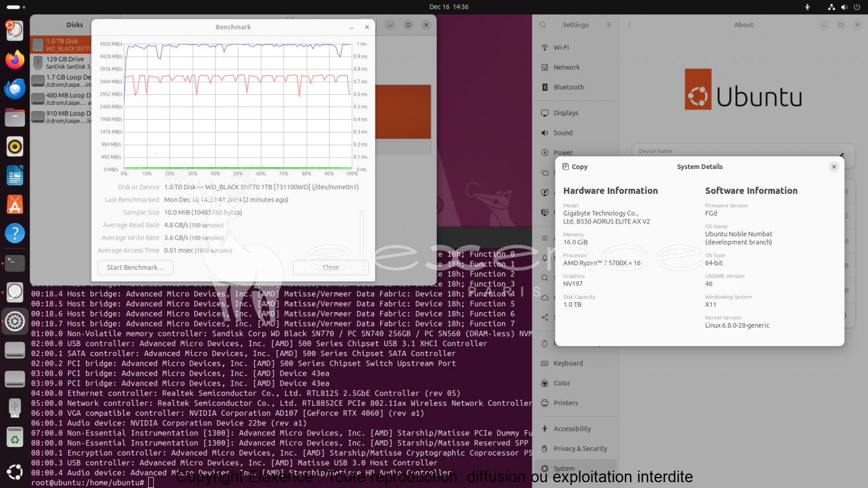This screenshot has height=488, width=868.
Task: Click the Windowing System X11 value
Action: (x=711, y=304)
